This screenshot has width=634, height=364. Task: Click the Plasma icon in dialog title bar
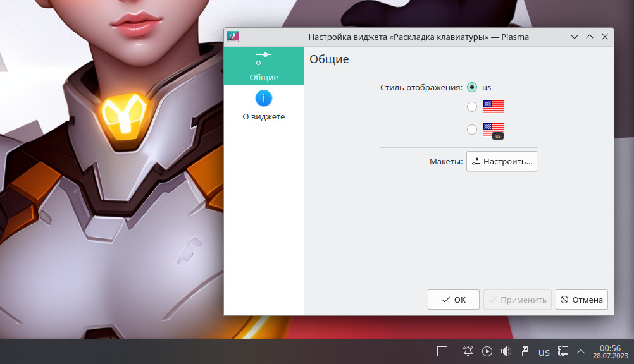coord(233,37)
